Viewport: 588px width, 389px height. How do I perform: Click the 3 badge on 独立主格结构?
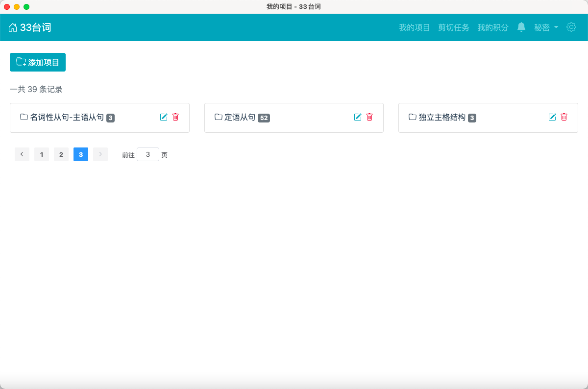click(472, 118)
